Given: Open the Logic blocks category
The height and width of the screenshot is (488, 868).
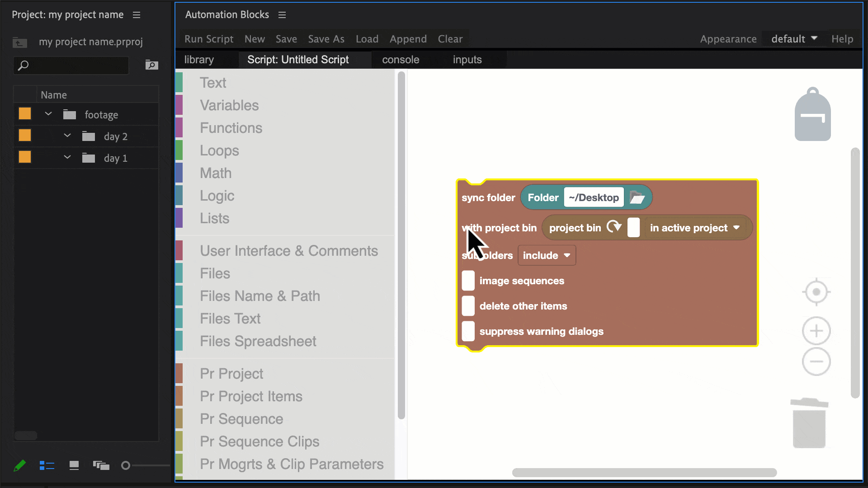Looking at the screenshot, I should (217, 196).
